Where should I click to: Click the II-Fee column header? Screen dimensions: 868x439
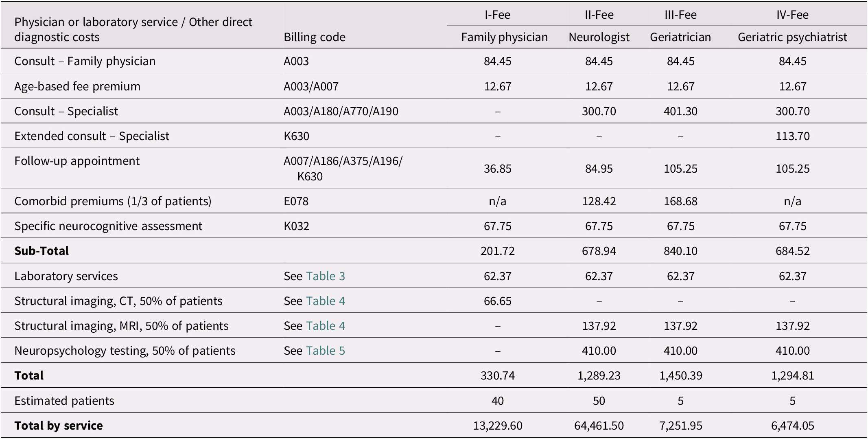[x=599, y=15]
